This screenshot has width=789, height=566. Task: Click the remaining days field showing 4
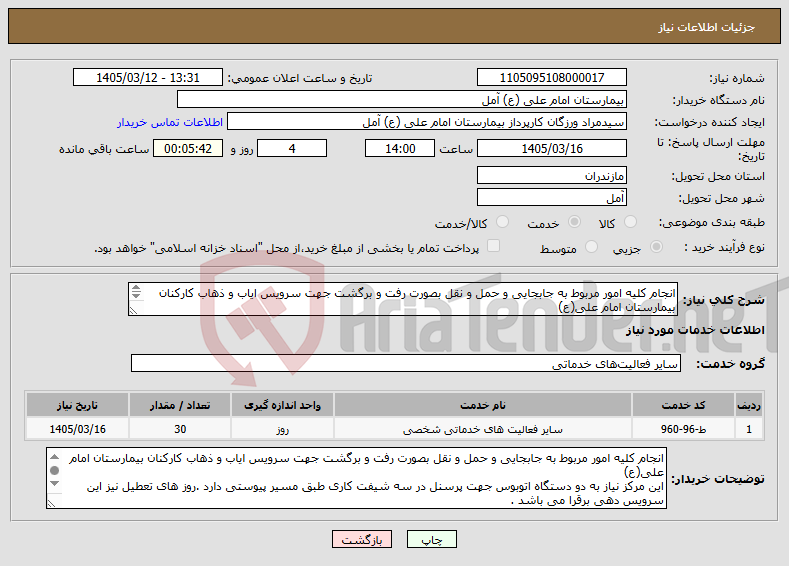(292, 148)
